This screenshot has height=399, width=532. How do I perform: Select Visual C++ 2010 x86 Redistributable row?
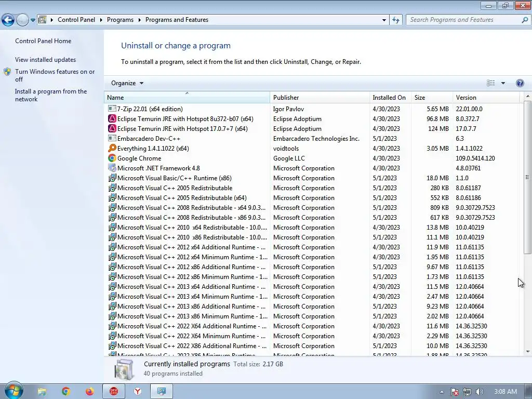(x=312, y=237)
